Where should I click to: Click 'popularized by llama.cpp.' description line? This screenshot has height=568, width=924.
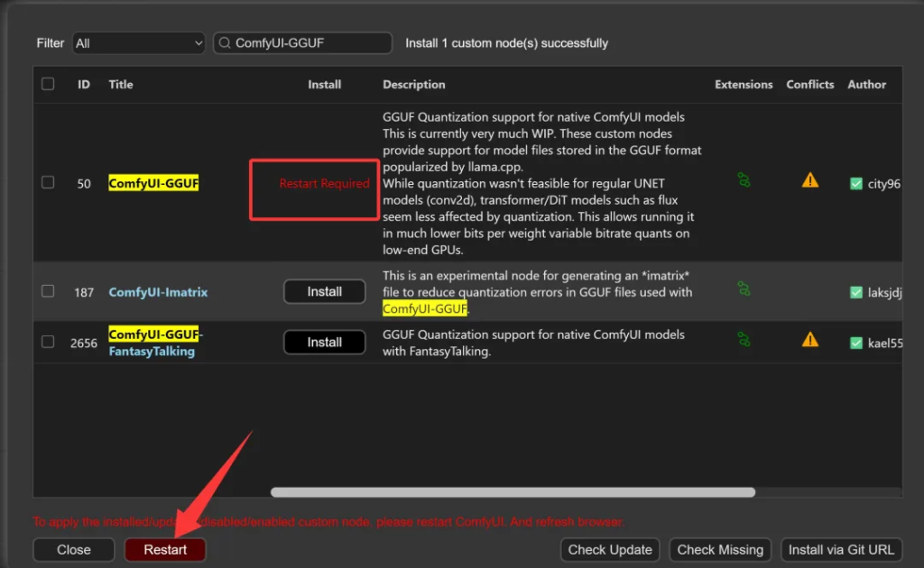coord(453,167)
